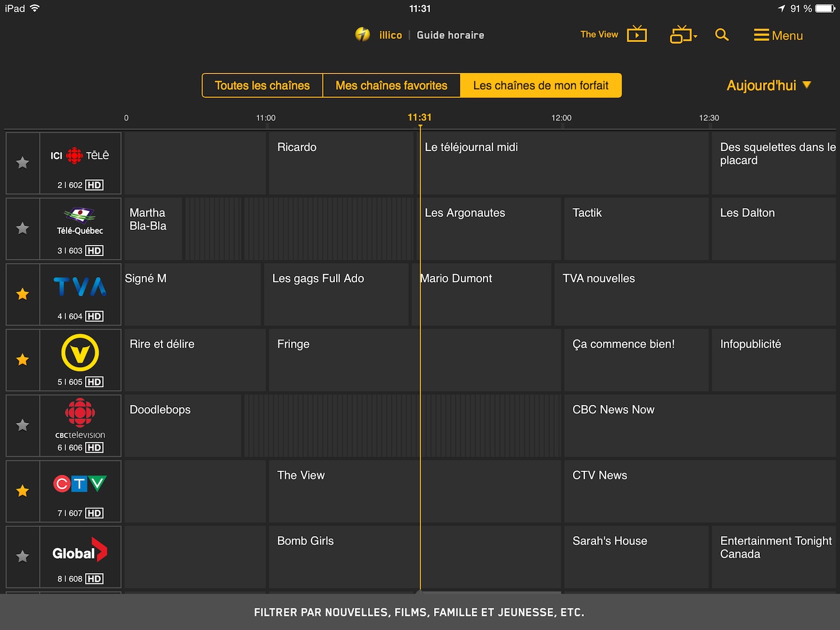Open the set-top box selector dropdown
The image size is (840, 630).
pyautogui.click(x=683, y=35)
